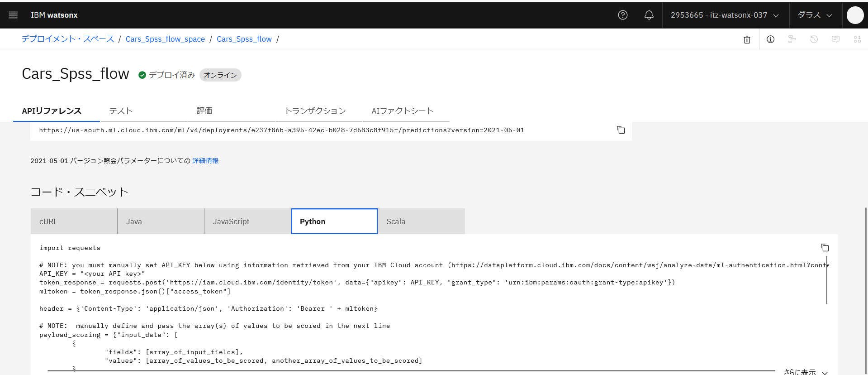Click the API_KEY = "<your API key>" line
The image size is (868, 375).
[92, 274]
